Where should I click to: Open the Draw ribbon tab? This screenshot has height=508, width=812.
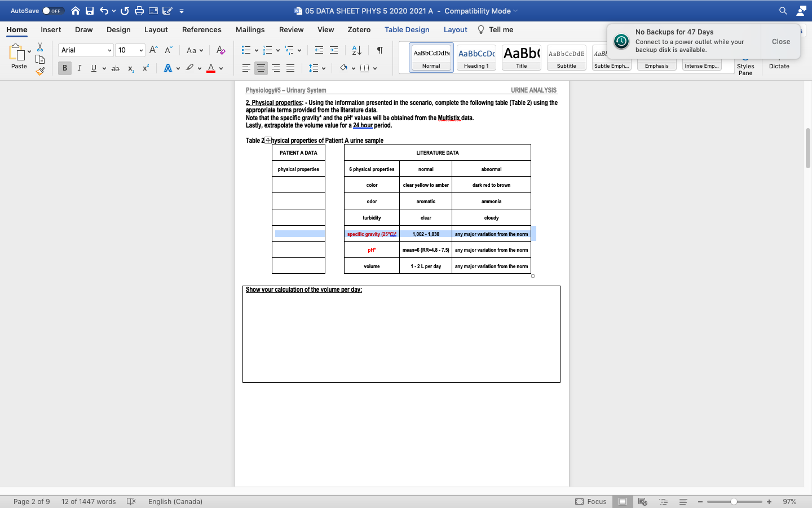(84, 30)
